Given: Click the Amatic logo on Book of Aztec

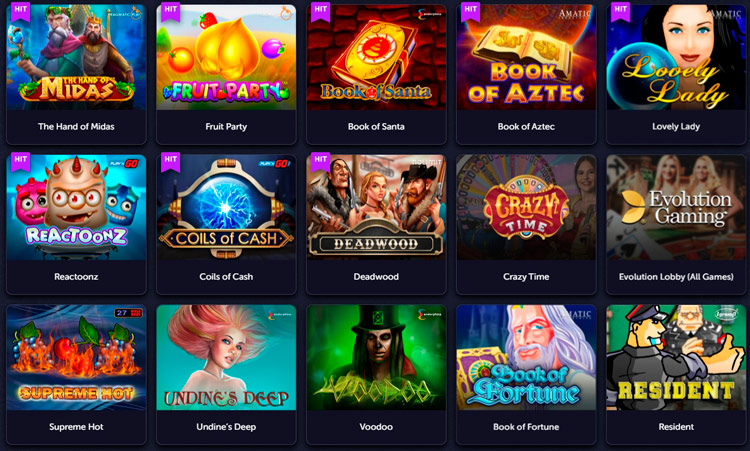Looking at the screenshot, I should [575, 13].
